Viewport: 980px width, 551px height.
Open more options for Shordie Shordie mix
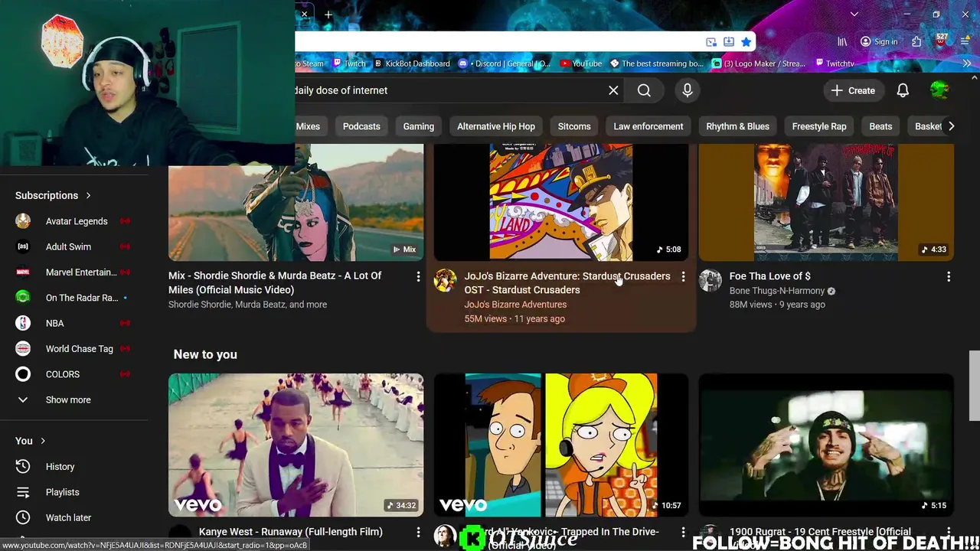click(418, 276)
